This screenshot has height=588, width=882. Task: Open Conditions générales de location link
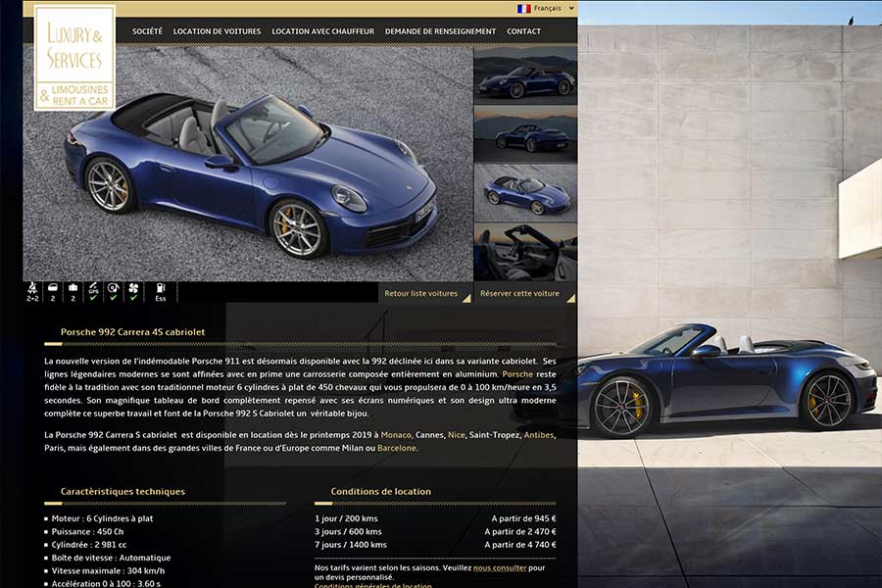pos(373,585)
